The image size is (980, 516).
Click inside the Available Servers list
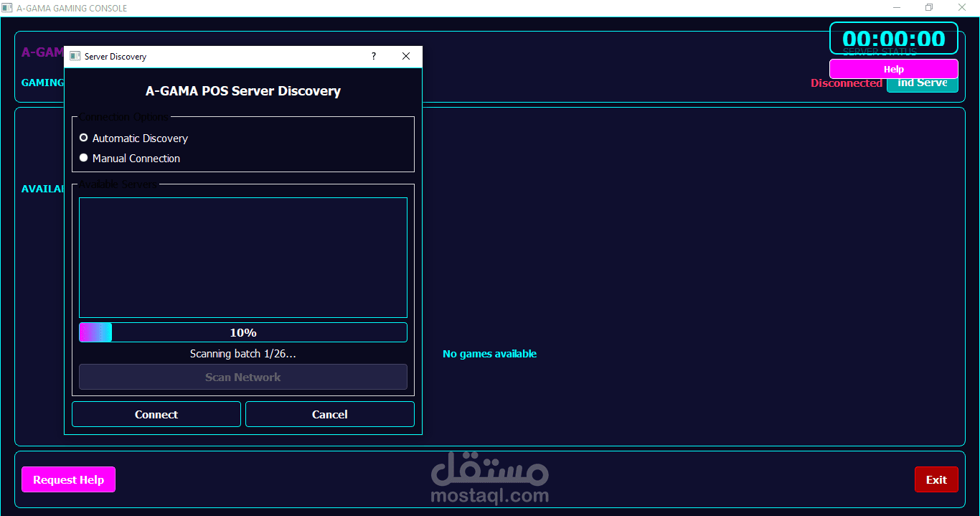click(243, 258)
